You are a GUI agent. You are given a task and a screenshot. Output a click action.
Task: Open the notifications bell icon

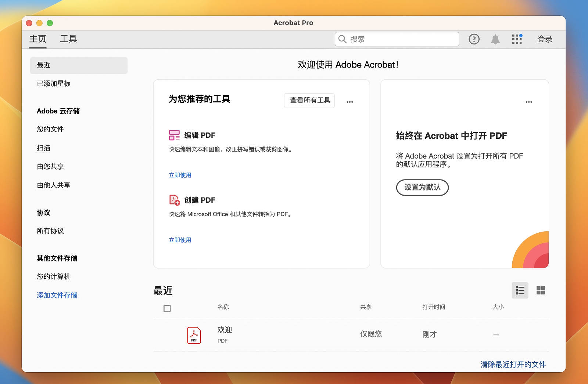pos(495,39)
